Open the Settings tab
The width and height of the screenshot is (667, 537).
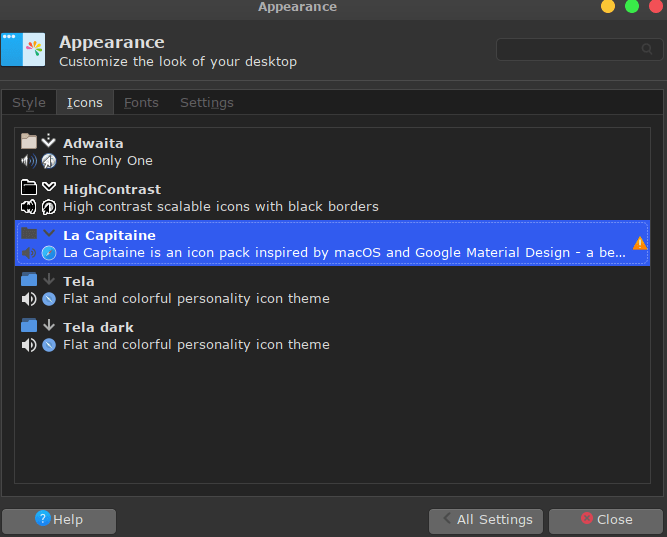click(x=207, y=103)
